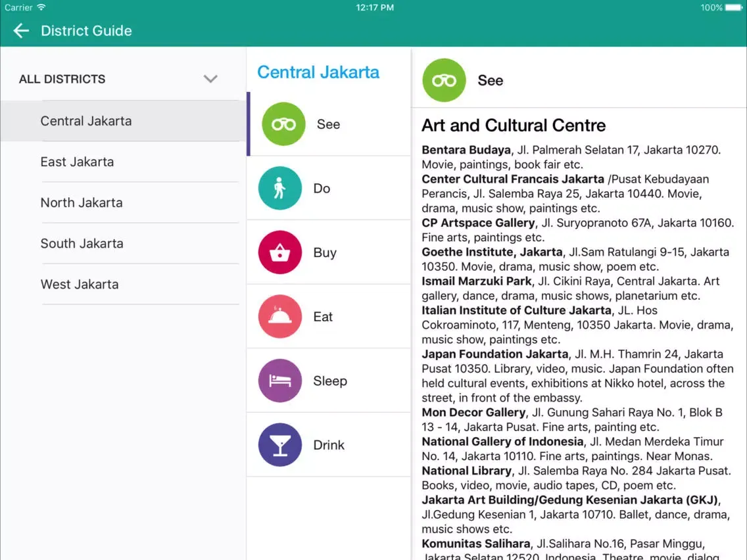The width and height of the screenshot is (747, 560).
Task: Tap the food cloche Eat icon
Action: coord(280,316)
